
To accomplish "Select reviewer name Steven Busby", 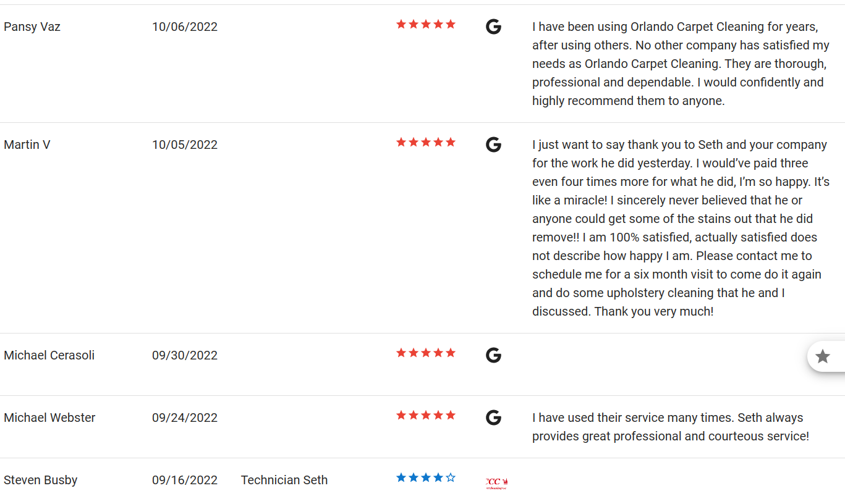I will 41,480.
